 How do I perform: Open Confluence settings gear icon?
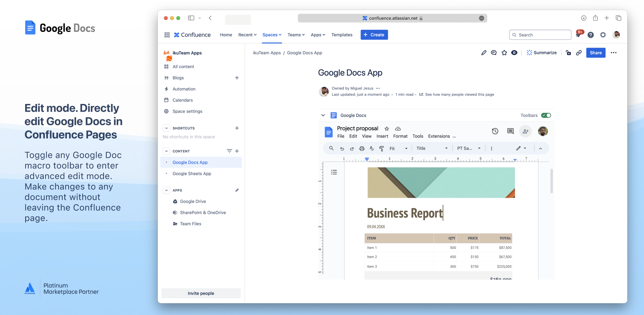(603, 35)
